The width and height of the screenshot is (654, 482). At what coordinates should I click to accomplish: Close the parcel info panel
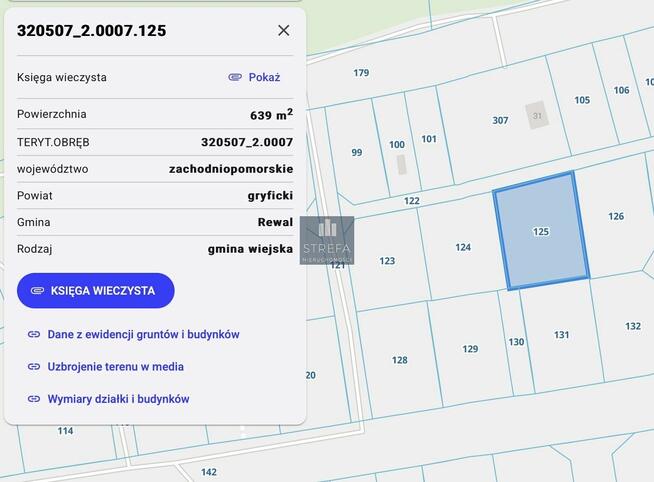(284, 30)
